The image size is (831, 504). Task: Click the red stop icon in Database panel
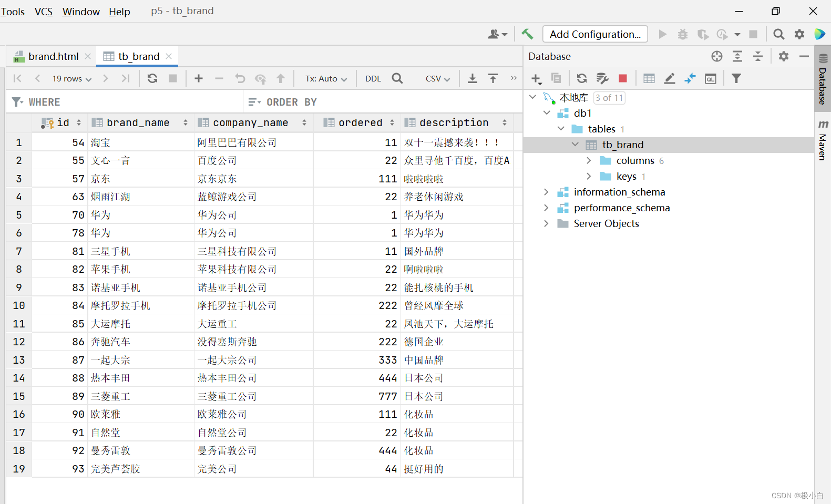pos(623,78)
